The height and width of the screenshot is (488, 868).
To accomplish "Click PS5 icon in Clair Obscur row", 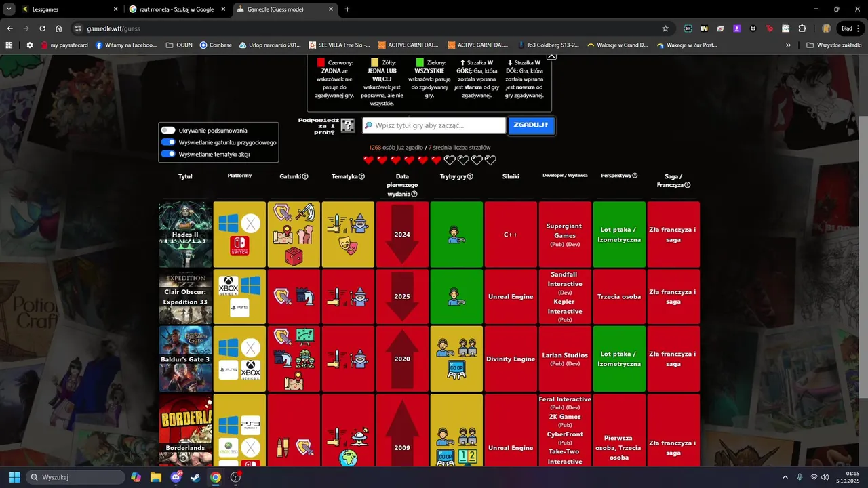I will 239,308.
